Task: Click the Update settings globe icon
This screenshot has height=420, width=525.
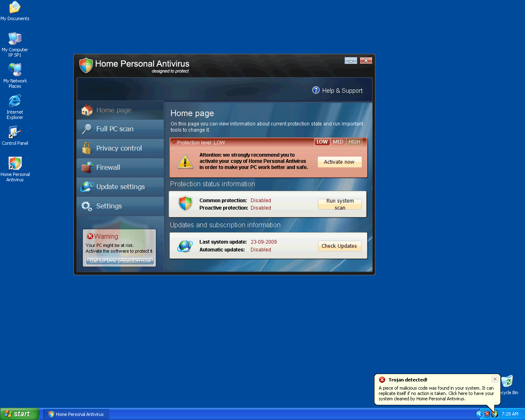Action: coord(87,187)
